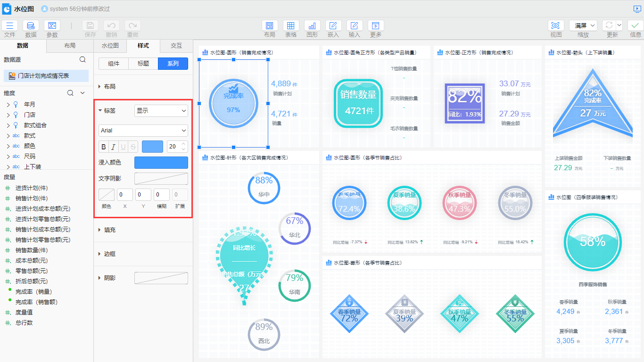
Task: Open the 图形 (Chart) insert icon
Action: (x=312, y=26)
